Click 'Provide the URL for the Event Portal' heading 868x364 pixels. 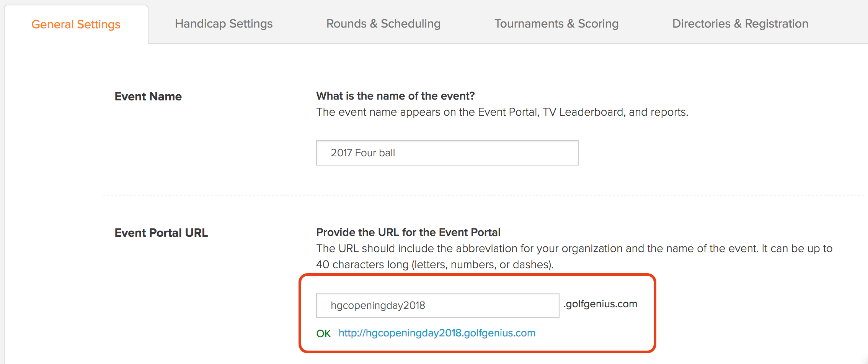[x=408, y=232]
